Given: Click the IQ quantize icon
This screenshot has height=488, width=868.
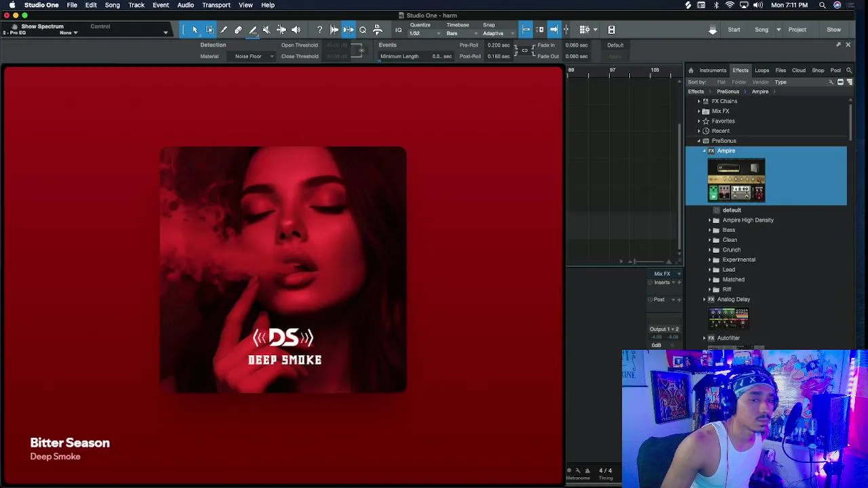Looking at the screenshot, I should click(399, 30).
